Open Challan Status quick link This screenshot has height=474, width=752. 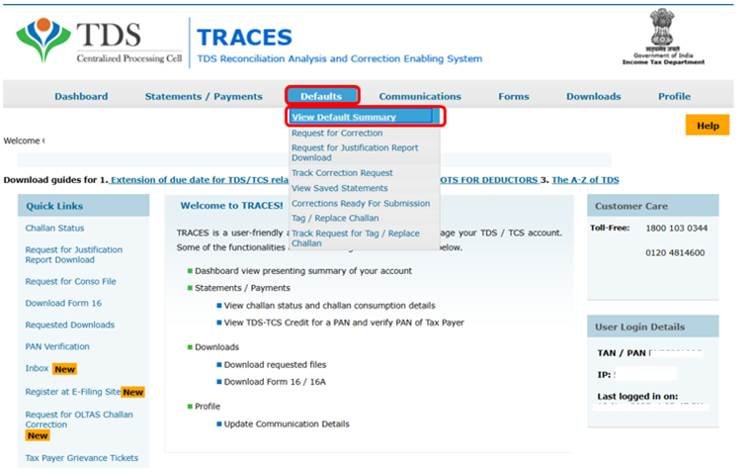pos(54,228)
